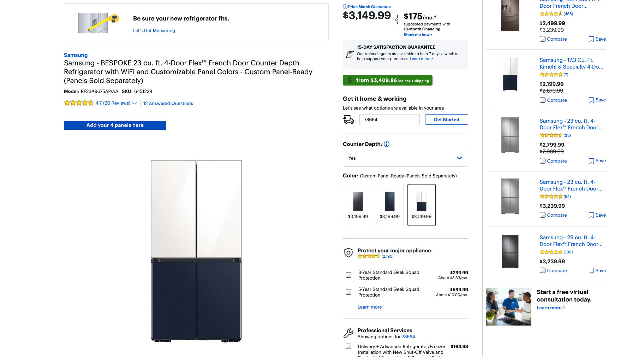
Task: Click the wrench icon for Professional Services
Action: pyautogui.click(x=348, y=333)
